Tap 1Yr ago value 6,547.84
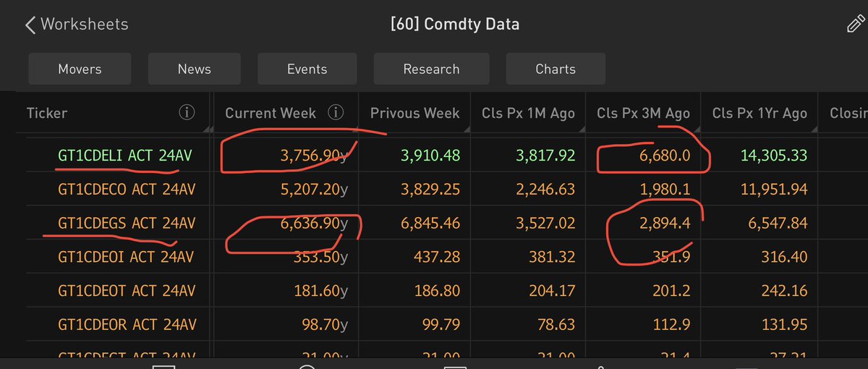This screenshot has width=868, height=369. [777, 224]
